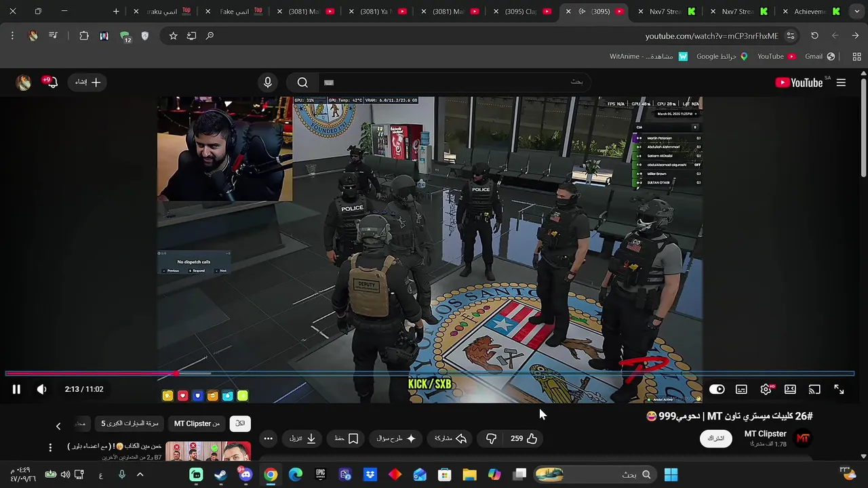Open Steam from the taskbar

pyautogui.click(x=220, y=474)
